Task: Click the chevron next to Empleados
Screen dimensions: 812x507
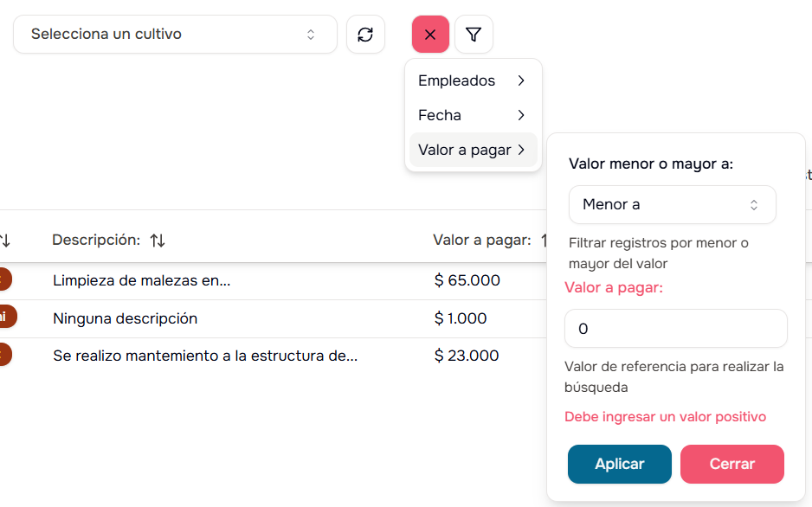Action: tap(521, 80)
